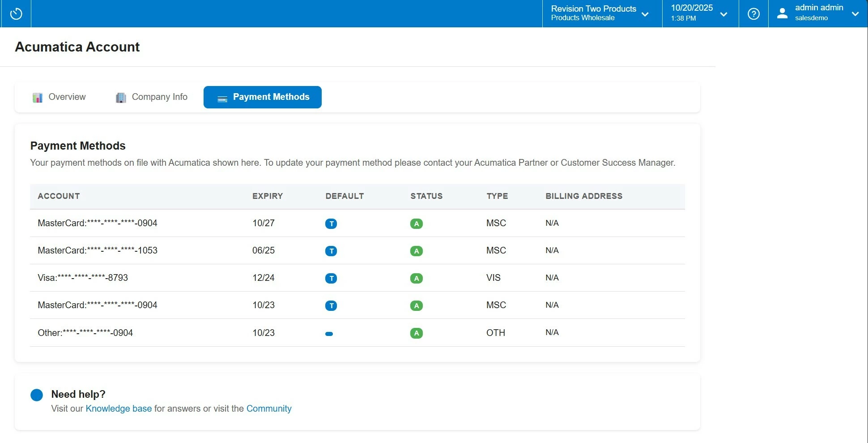Open the Knowledge base link

(119, 409)
